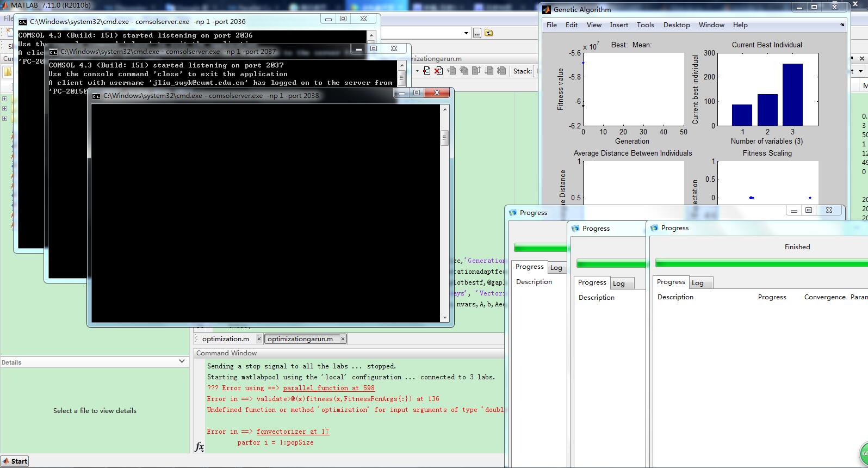Click the clear all breakpoints icon
Image resolution: width=868 pixels, height=468 pixels.
438,71
